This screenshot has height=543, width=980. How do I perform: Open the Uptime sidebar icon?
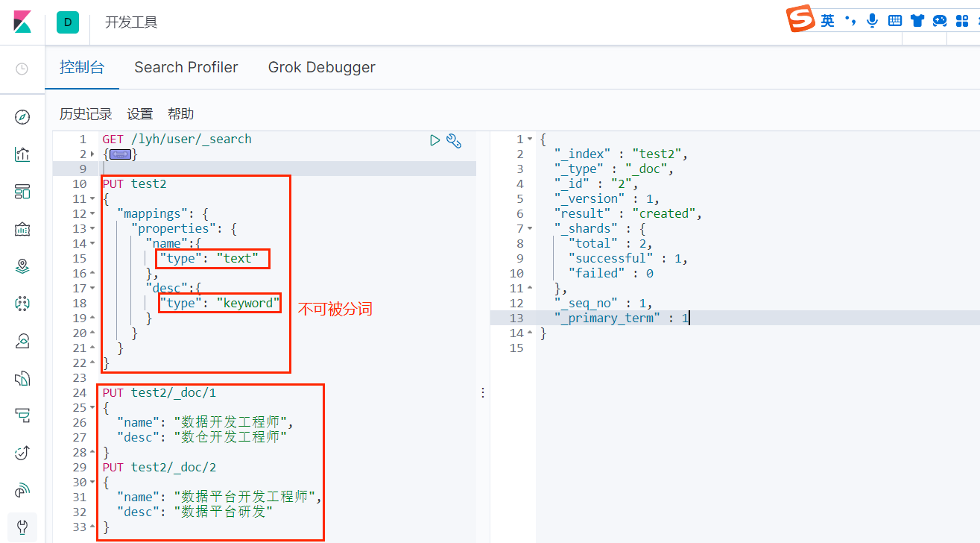[x=22, y=453]
